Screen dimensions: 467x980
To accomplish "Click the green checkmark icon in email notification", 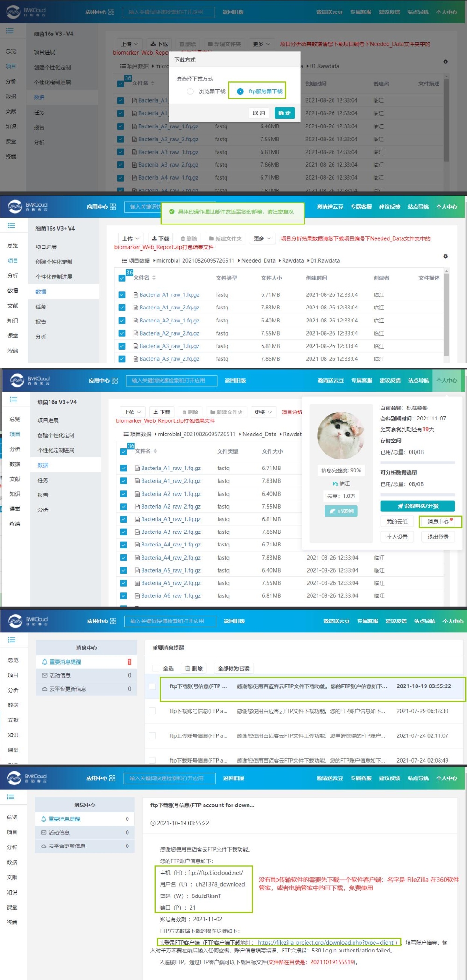I will tap(172, 212).
